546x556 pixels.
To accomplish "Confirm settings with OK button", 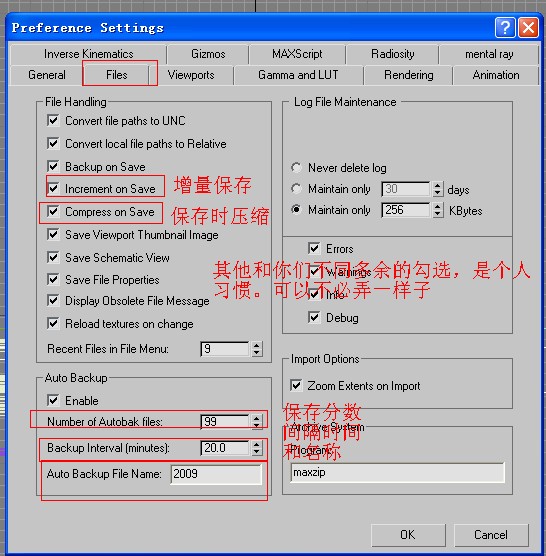I will click(x=408, y=535).
